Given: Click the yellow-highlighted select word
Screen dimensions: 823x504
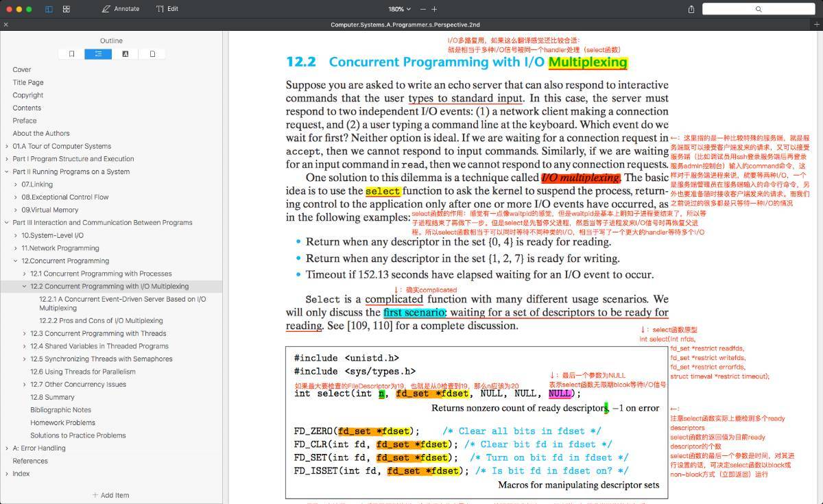Looking at the screenshot, I should tap(383, 191).
